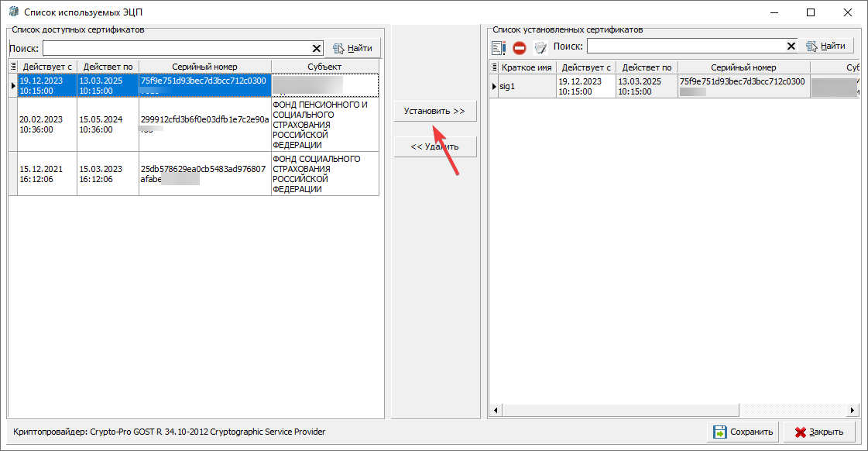868x451 pixels.
Task: Click the application icon in the title bar
Action: tap(12, 12)
